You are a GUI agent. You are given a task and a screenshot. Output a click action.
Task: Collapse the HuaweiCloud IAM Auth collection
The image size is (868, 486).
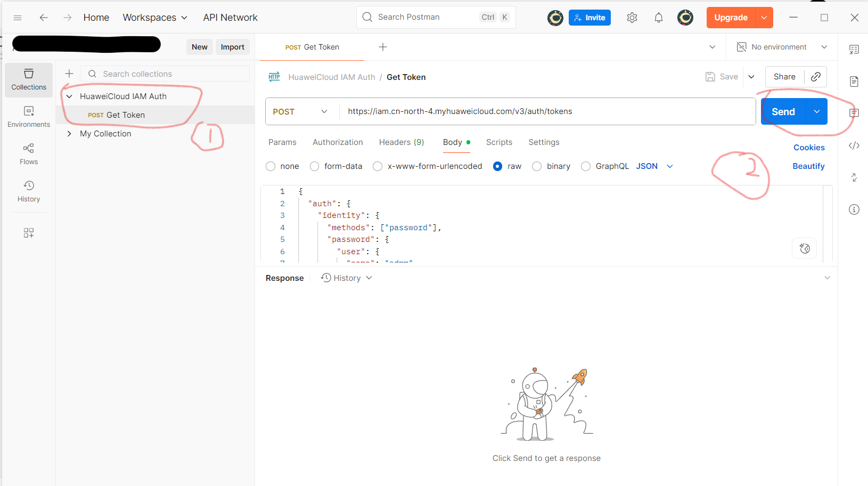69,96
